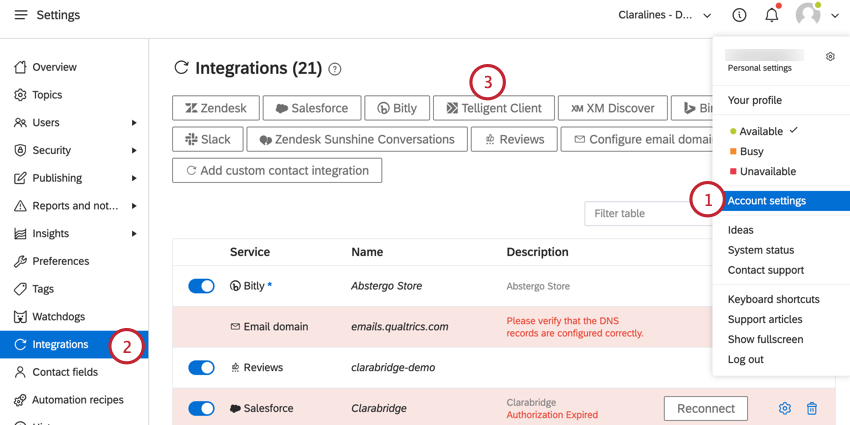
Task: Click the Name column header
Action: [x=367, y=252]
